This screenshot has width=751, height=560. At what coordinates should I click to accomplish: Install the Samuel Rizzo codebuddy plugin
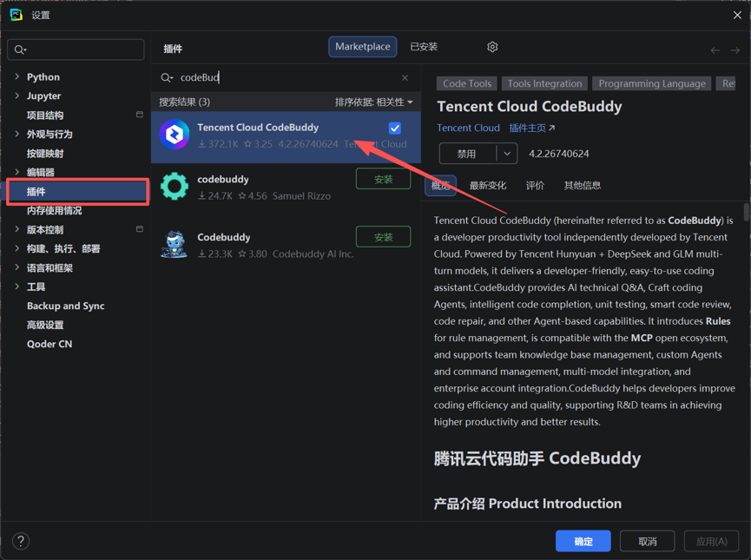(x=383, y=179)
